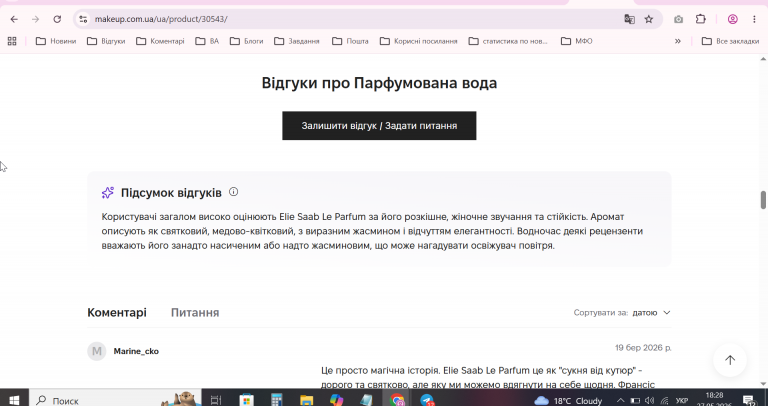This screenshot has width=768, height=406.
Task: Open the Завдання bookmark folder
Action: pyautogui.click(x=297, y=41)
